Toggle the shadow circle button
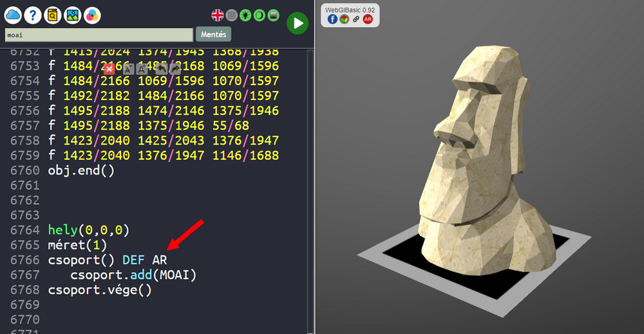 [260, 15]
